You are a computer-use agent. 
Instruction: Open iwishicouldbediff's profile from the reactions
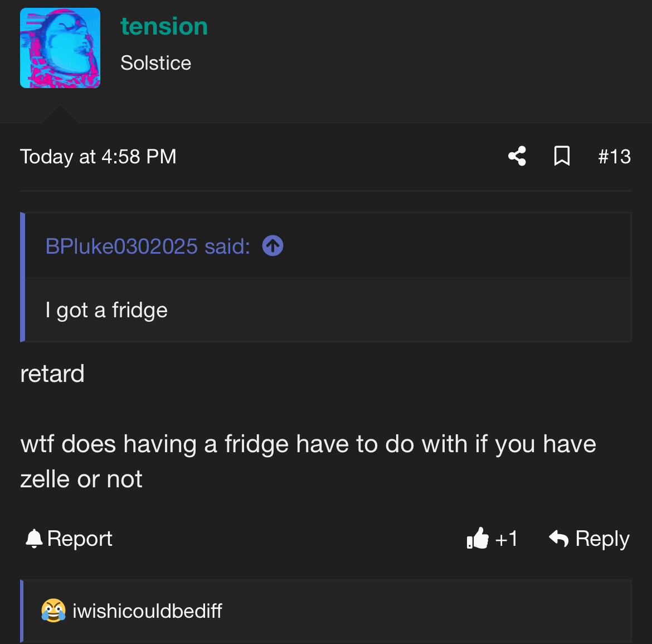click(147, 611)
